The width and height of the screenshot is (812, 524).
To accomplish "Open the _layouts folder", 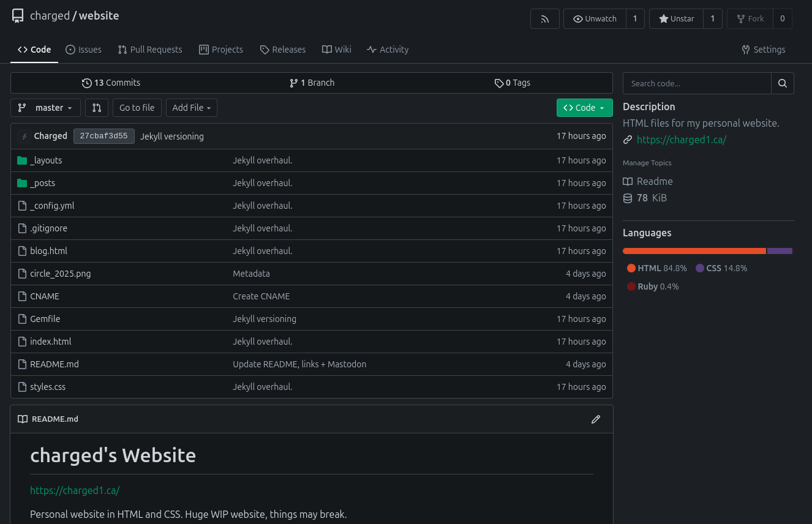I will tap(47, 160).
